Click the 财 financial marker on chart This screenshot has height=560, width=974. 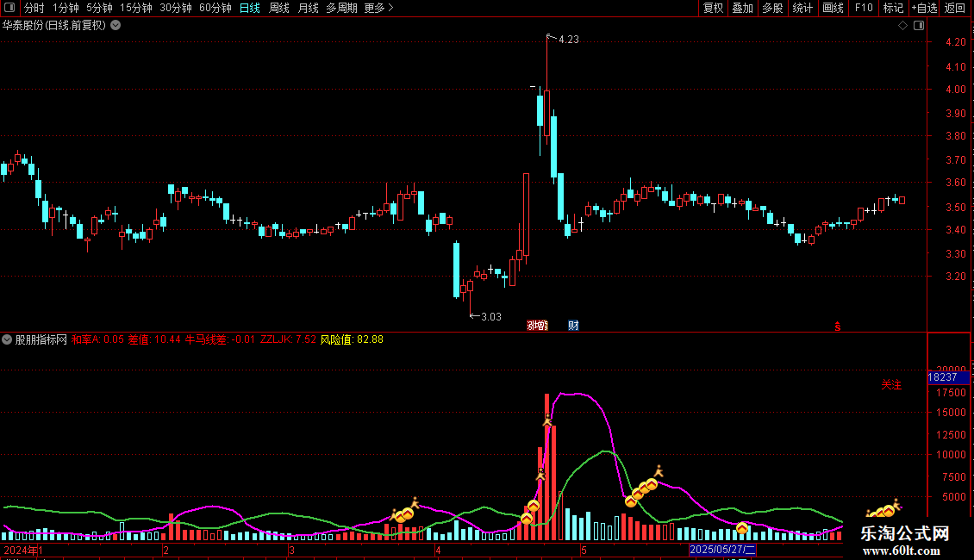573,326
